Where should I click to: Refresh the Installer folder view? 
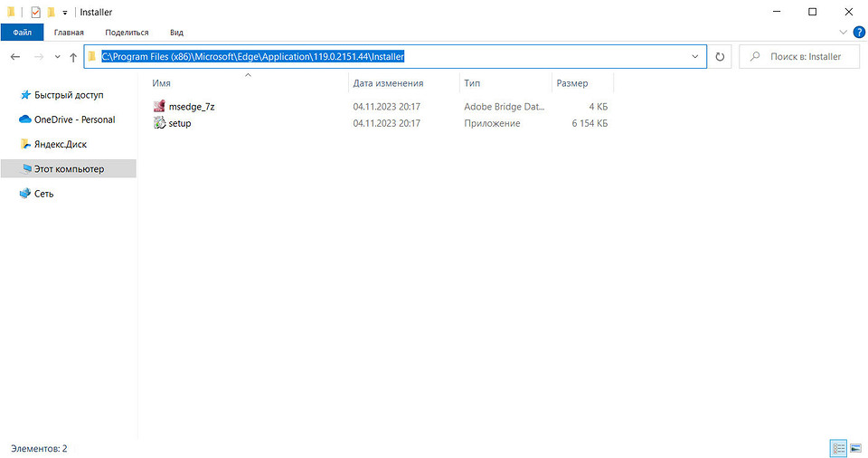720,56
